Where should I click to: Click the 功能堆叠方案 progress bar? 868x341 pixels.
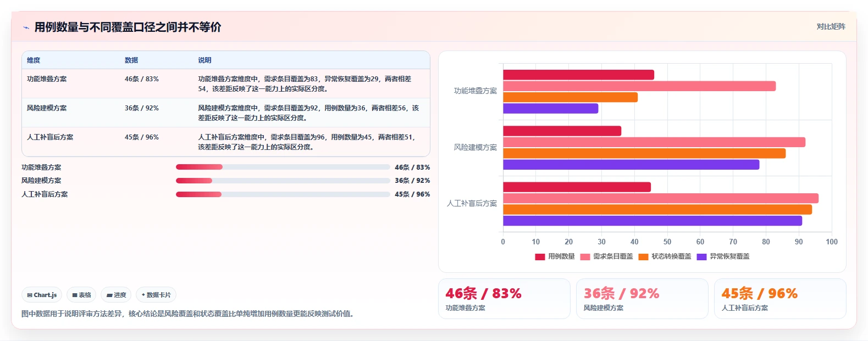pyautogui.click(x=283, y=167)
